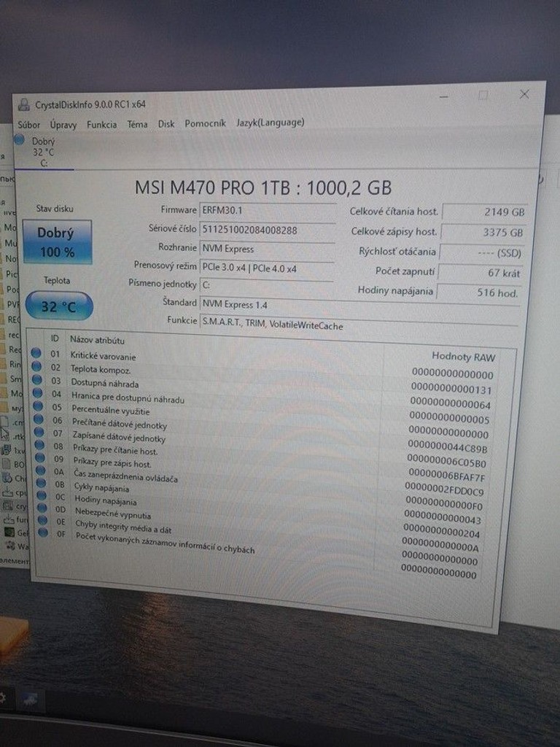Click power-on hours value 516 hod.
Screen dimensions: 560x747
point(478,293)
